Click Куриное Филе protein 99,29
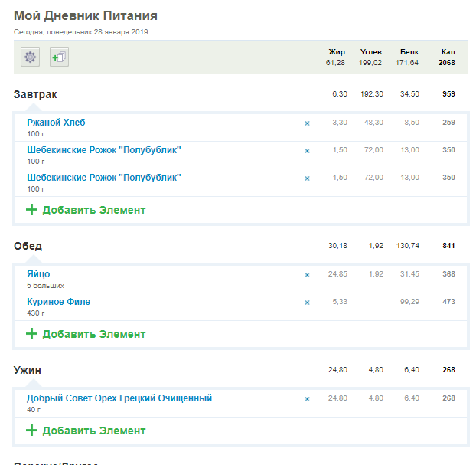Screen dimensions: 476x465 click(x=410, y=302)
